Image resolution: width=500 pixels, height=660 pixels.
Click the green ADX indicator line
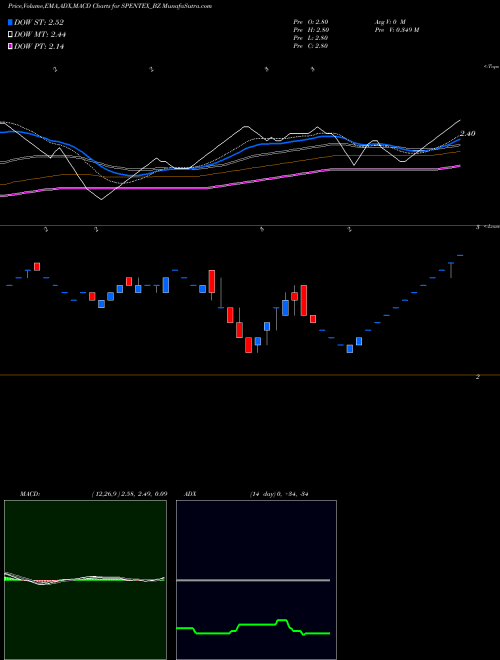(x=253, y=625)
